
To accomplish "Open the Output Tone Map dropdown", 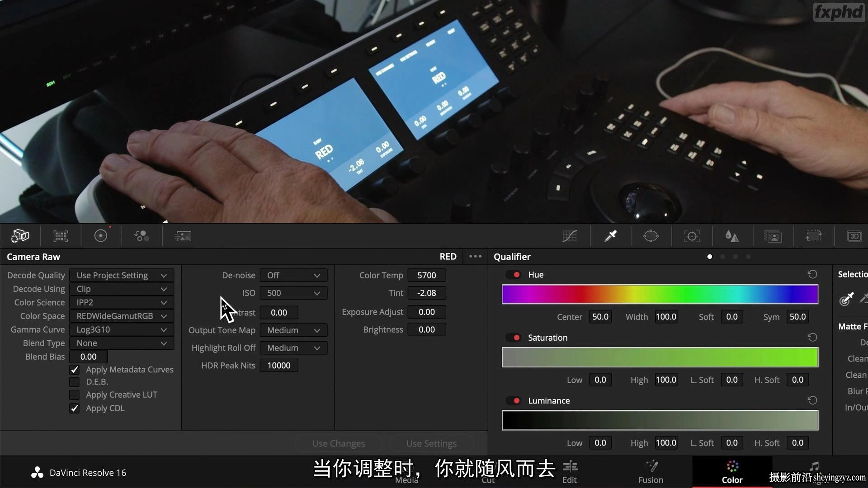I will (x=293, y=330).
